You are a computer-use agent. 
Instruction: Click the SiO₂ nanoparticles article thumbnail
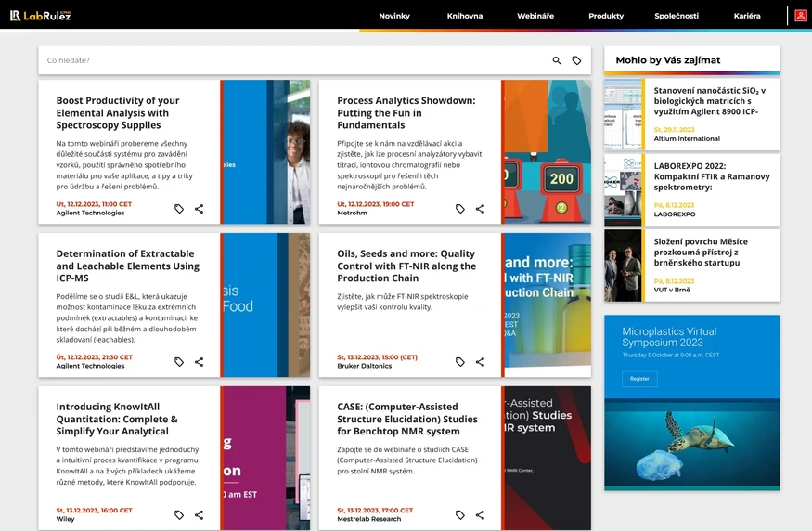pyautogui.click(x=623, y=114)
